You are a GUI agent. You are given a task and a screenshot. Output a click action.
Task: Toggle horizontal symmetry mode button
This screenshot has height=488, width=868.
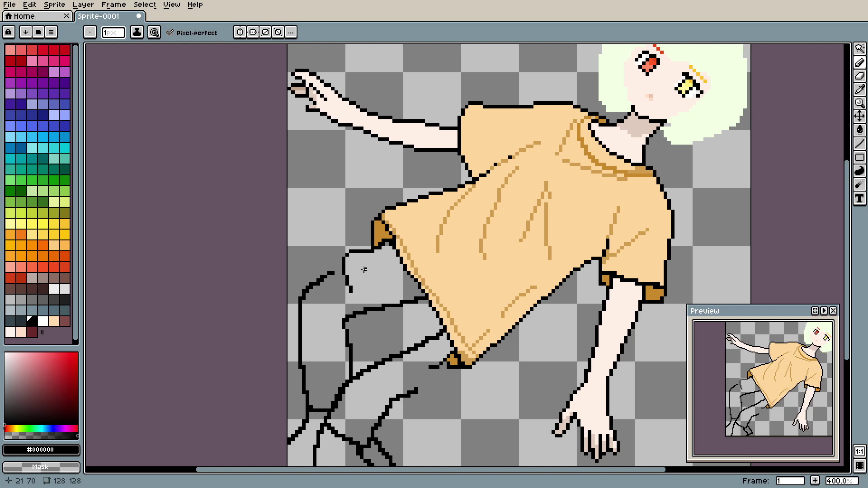pos(240,32)
